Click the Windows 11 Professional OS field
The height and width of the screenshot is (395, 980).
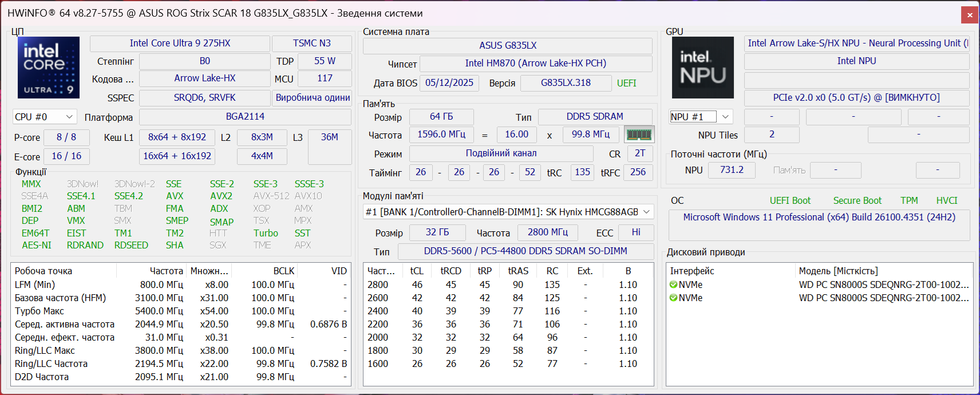click(819, 218)
